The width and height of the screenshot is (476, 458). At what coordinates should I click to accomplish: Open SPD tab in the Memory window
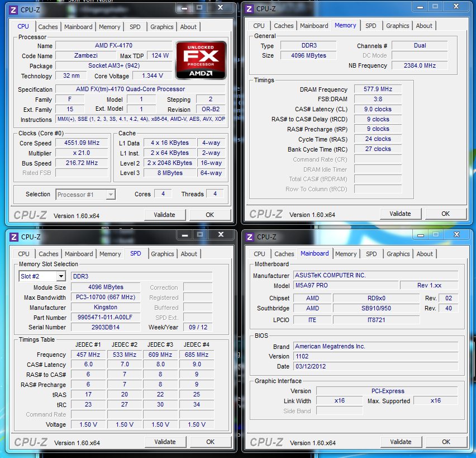tap(370, 26)
